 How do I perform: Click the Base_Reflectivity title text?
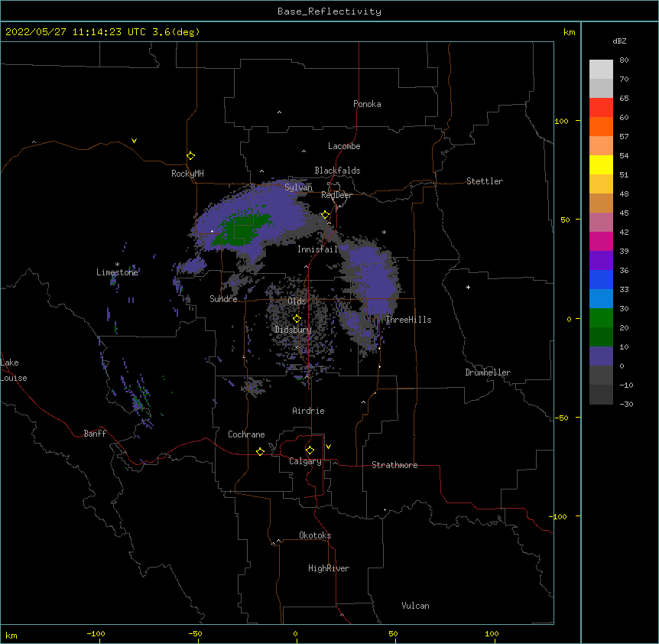pos(329,11)
